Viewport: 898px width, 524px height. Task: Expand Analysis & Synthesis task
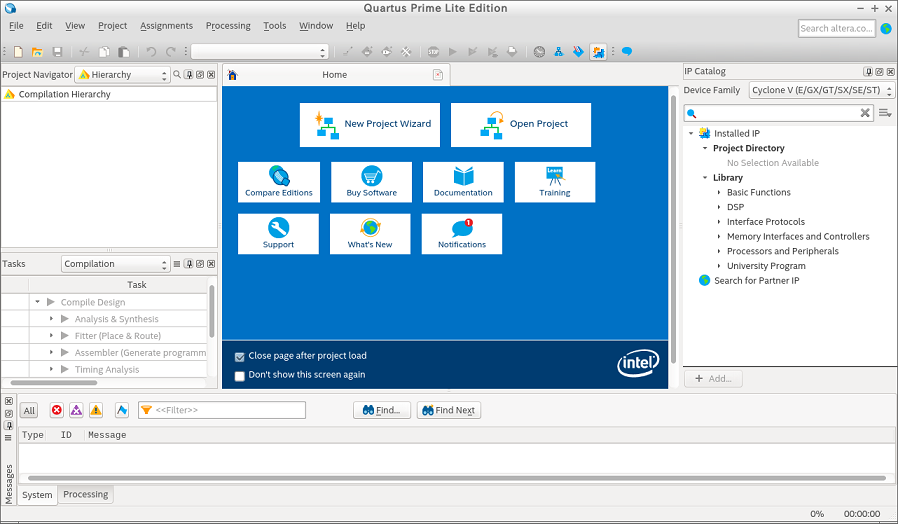51,318
